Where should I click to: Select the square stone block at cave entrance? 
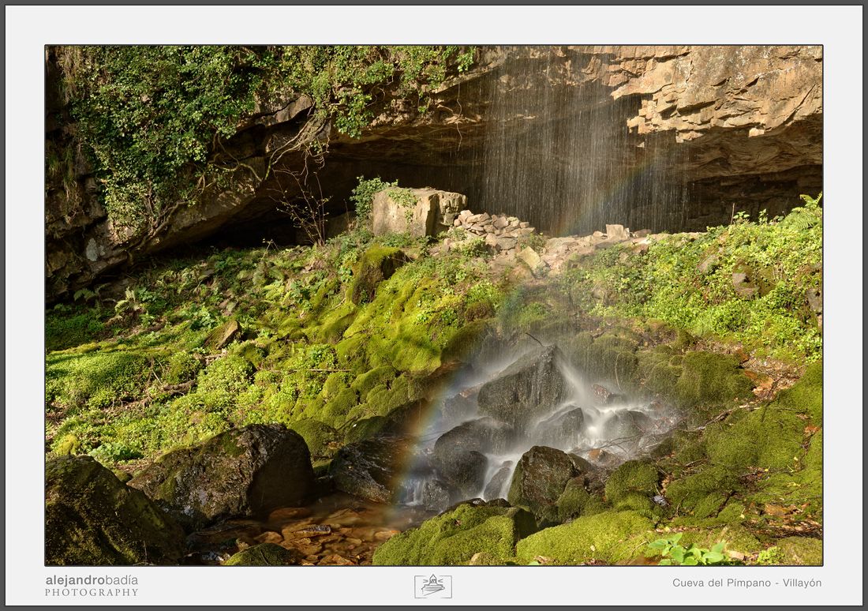pos(418,211)
